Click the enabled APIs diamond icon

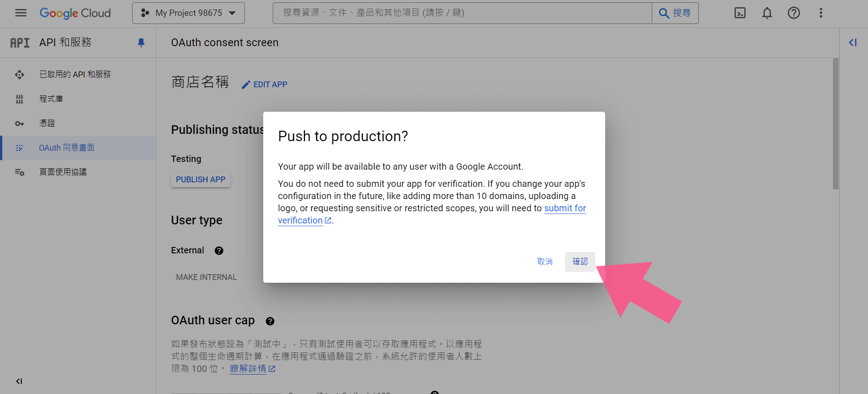(x=19, y=75)
